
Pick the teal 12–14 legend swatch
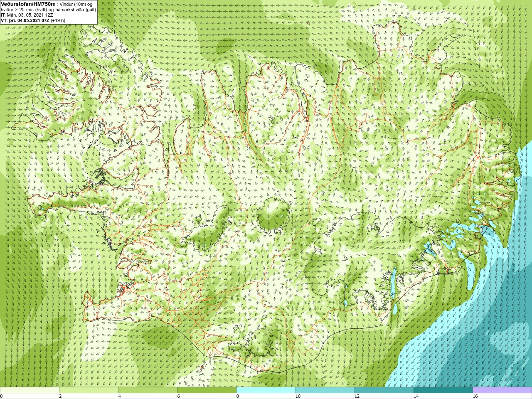[x=384, y=390]
